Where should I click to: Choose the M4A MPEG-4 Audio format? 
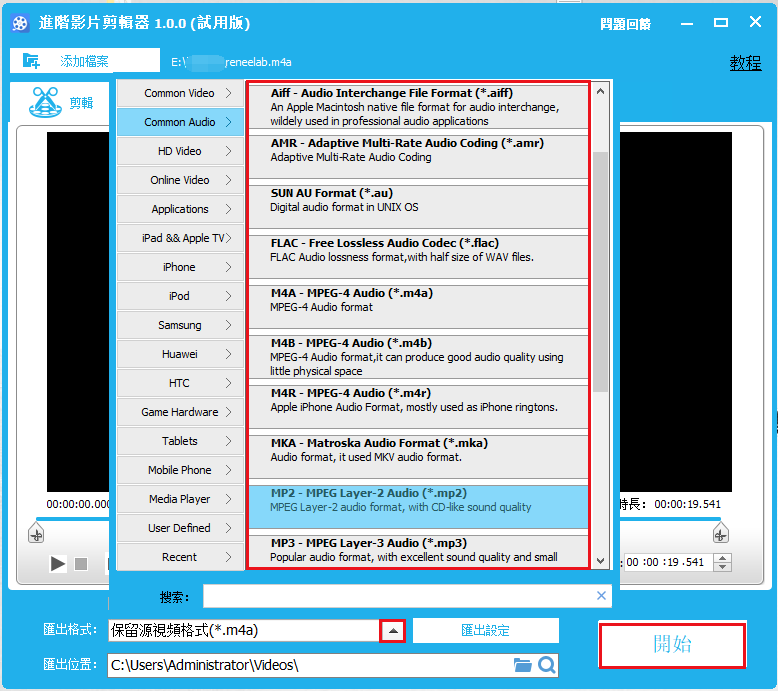tap(418, 307)
